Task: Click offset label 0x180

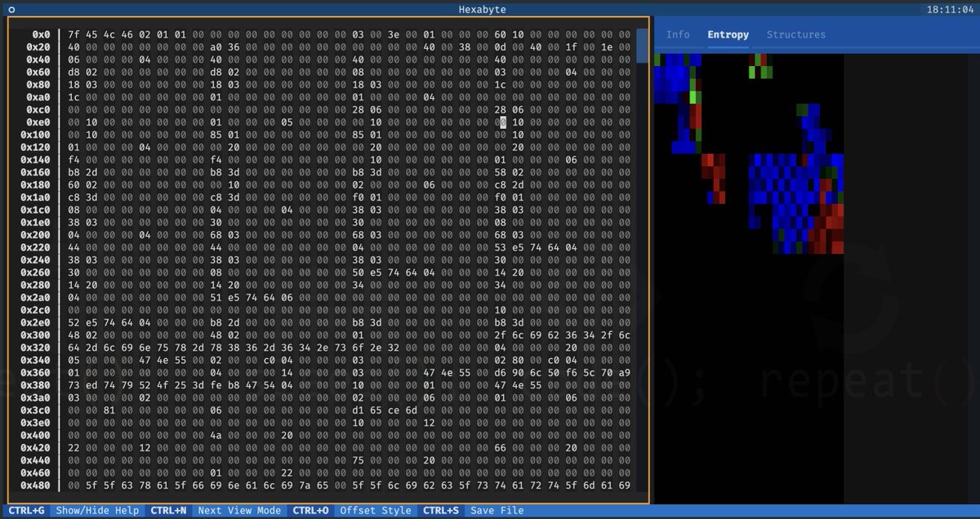Action: (x=35, y=184)
